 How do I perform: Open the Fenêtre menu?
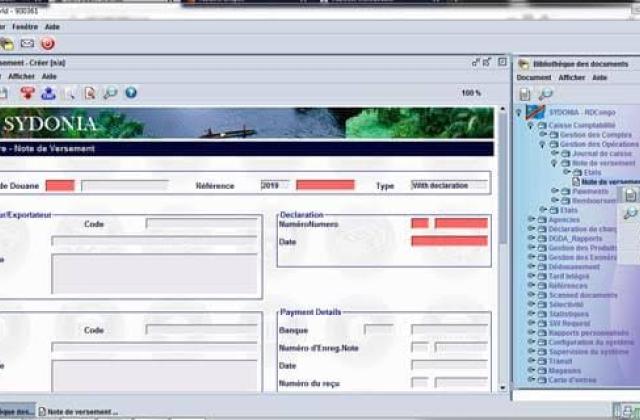point(25,27)
